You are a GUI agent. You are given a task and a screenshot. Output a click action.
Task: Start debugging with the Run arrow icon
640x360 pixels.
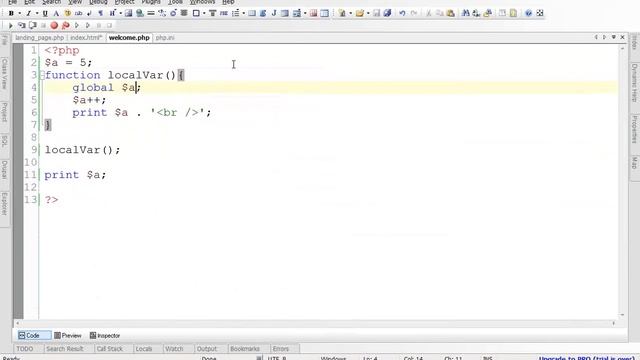(x=10, y=25)
